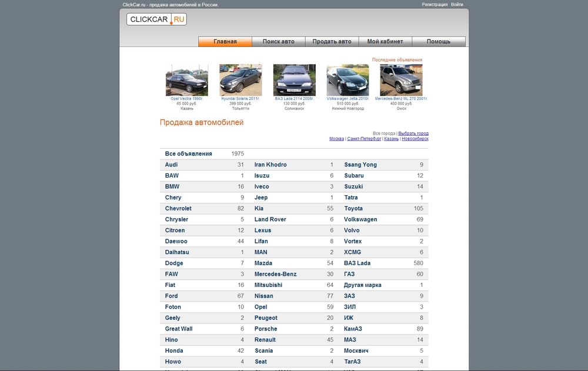Open the Chery brand listings

pyautogui.click(x=173, y=198)
